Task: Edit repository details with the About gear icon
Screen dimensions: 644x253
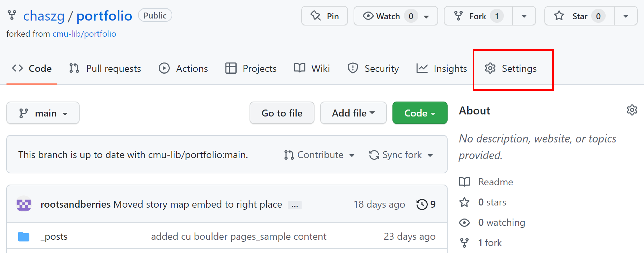Action: 632,110
